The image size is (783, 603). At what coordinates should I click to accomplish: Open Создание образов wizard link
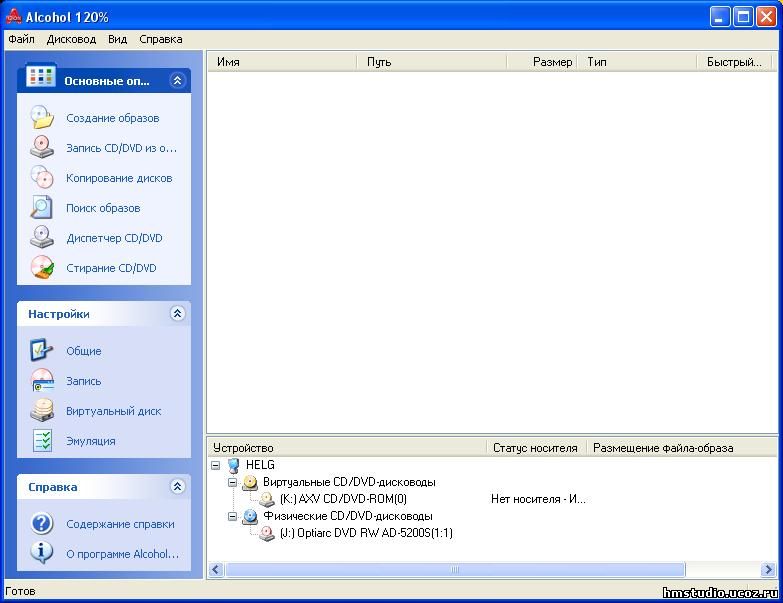[x=113, y=118]
